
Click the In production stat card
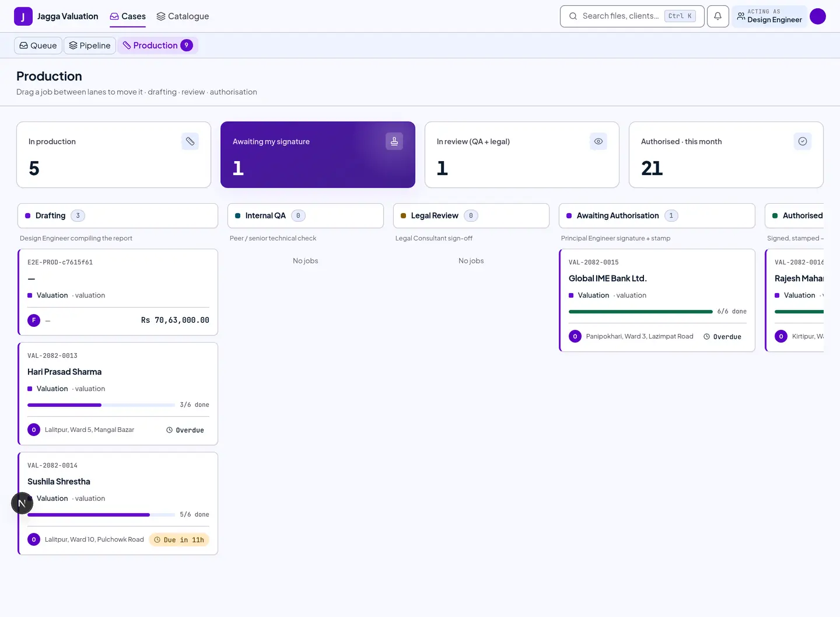coord(114,155)
